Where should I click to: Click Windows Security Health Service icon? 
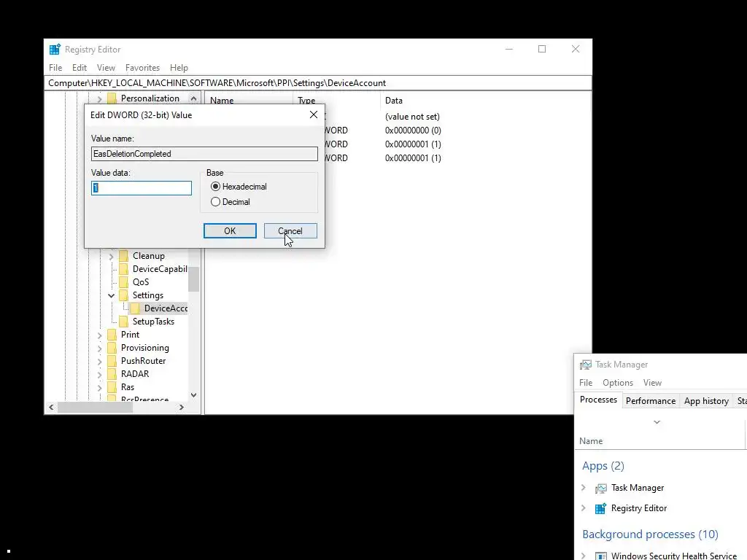coord(601,556)
